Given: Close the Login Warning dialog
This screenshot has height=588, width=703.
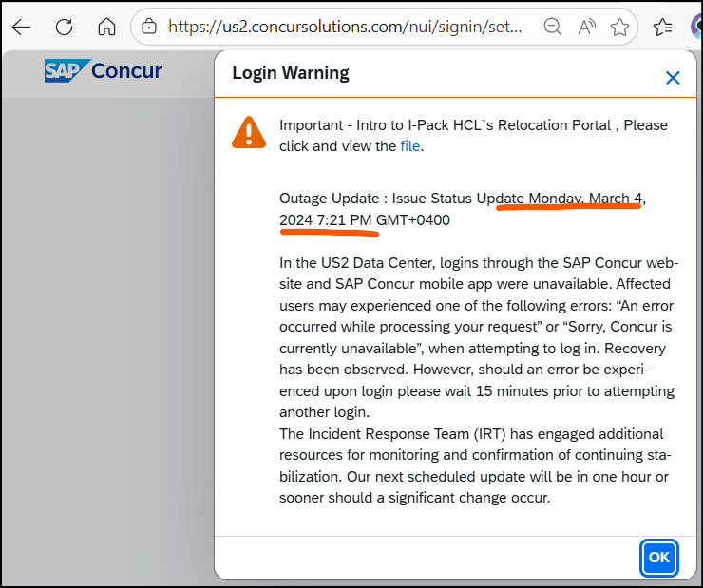Looking at the screenshot, I should 673,78.
